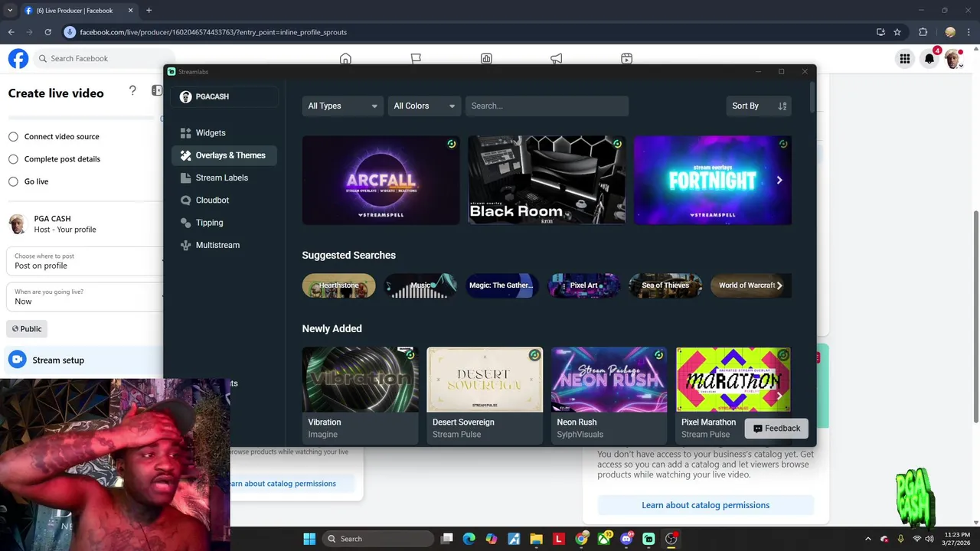
Task: Open the insights chart icon on Facebook
Action: pyautogui.click(x=486, y=59)
